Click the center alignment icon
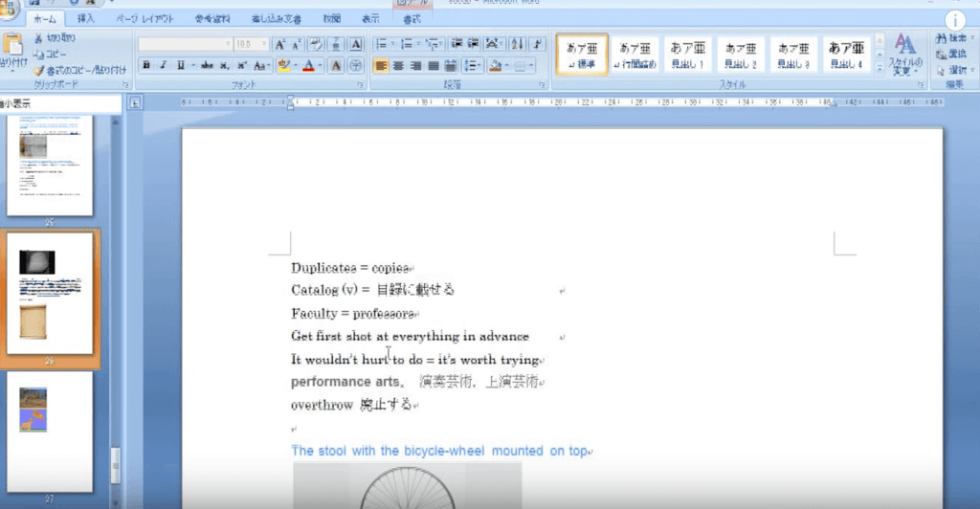The width and height of the screenshot is (980, 509). pyautogui.click(x=399, y=65)
